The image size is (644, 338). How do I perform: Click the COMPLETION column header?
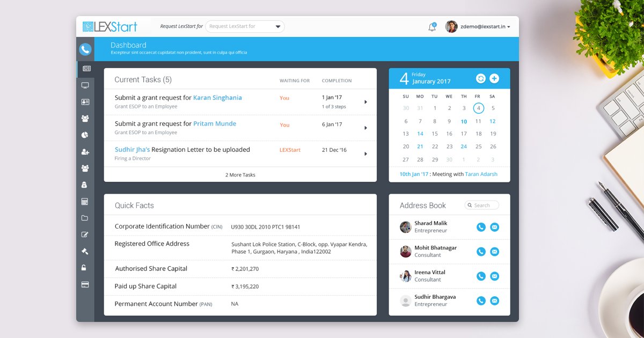337,81
